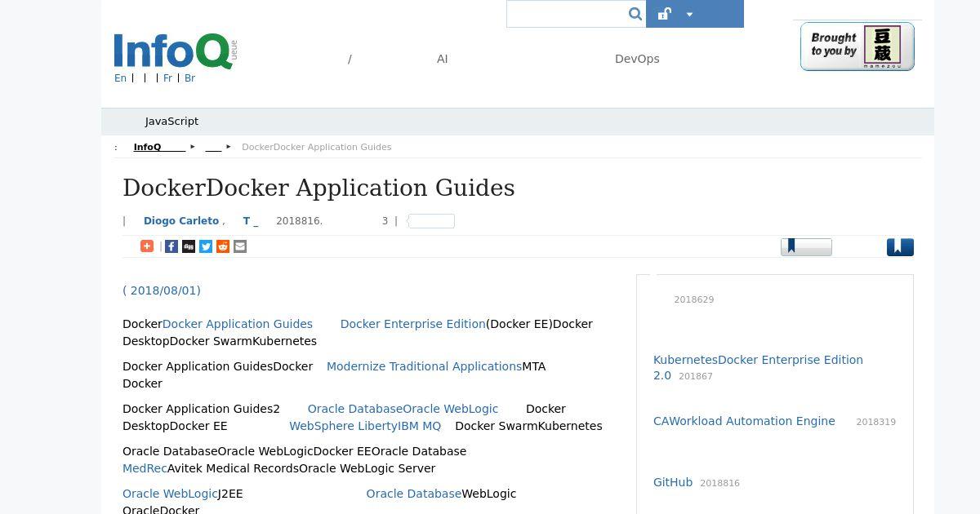
Task: Open the ( 2018/08/01) original article link
Action: click(x=162, y=290)
